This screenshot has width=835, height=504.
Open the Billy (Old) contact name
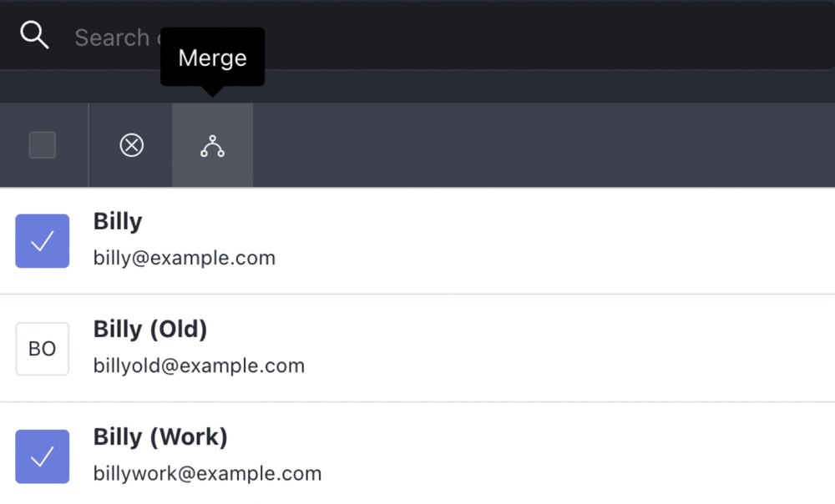click(x=150, y=329)
